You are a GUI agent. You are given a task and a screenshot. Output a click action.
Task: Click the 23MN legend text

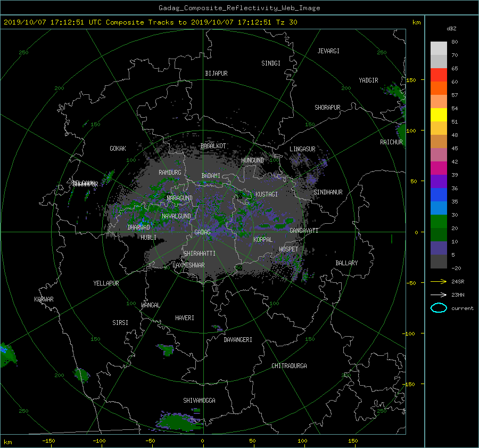coord(458,295)
